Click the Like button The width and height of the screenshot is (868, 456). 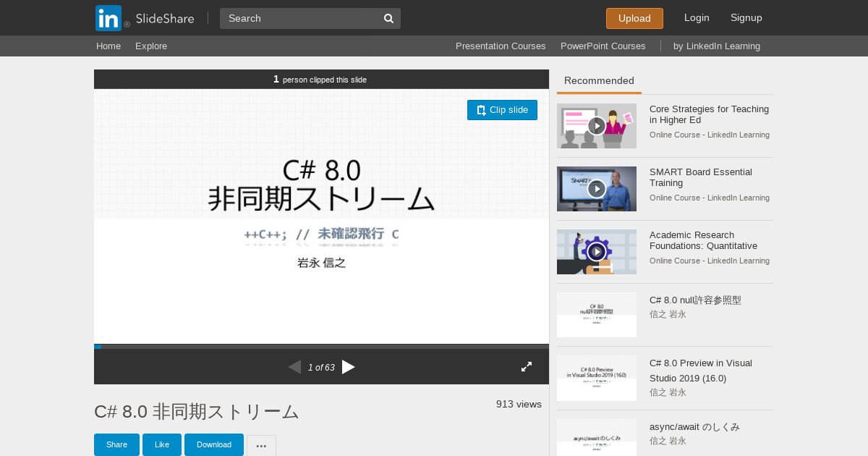(162, 444)
